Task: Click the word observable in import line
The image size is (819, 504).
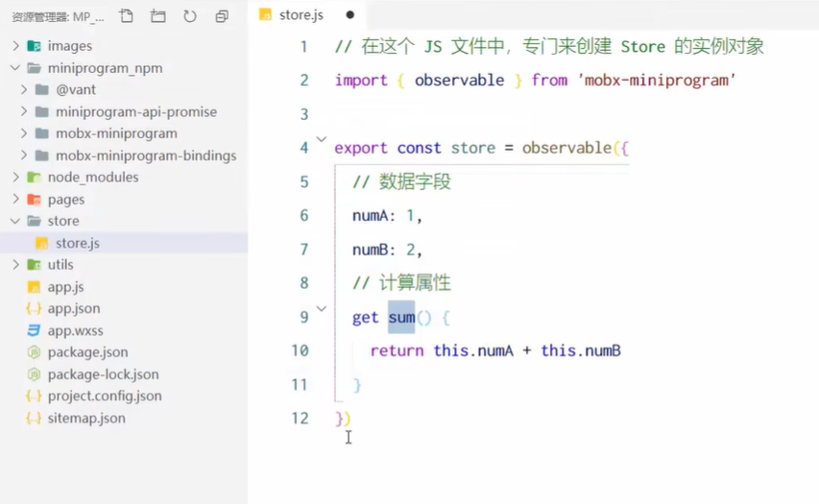Action: [460, 81]
